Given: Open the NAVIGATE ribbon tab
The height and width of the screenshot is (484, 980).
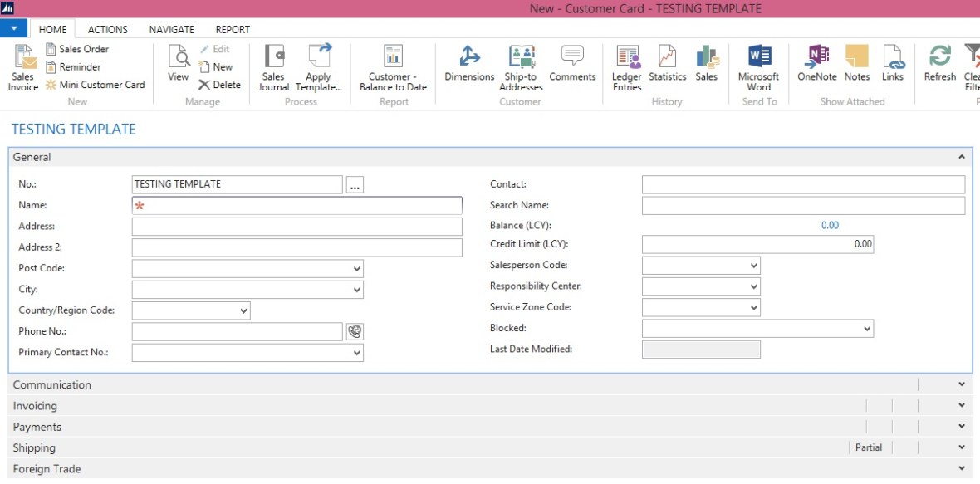Looking at the screenshot, I should [172, 29].
